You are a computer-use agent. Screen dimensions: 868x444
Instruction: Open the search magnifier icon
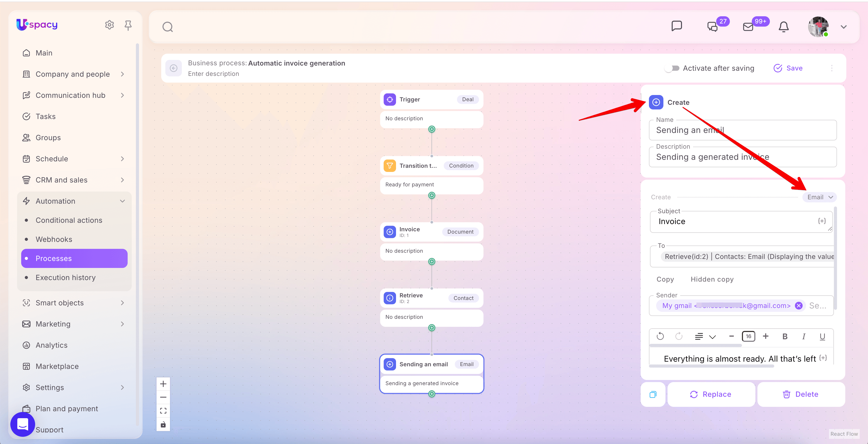[167, 27]
